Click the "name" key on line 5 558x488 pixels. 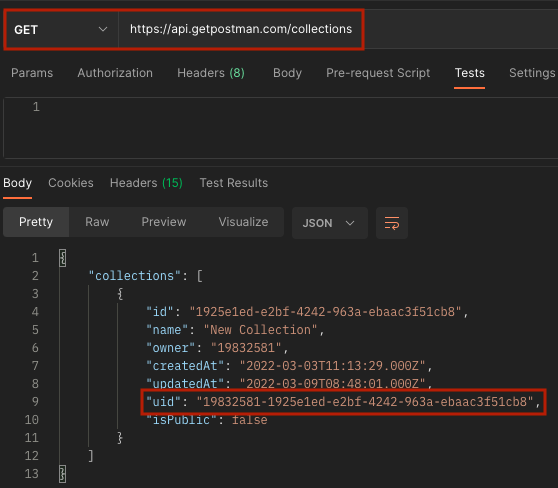click(x=167, y=330)
